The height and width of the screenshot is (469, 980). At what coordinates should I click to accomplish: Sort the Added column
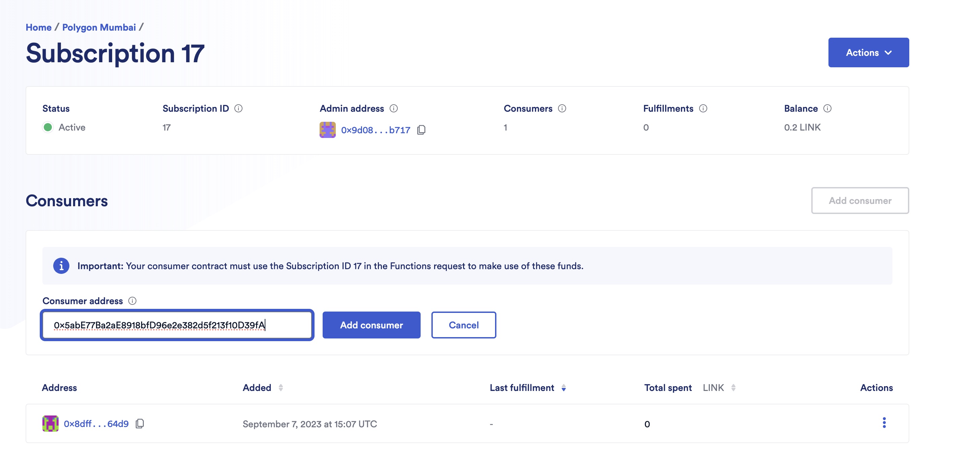(x=281, y=387)
